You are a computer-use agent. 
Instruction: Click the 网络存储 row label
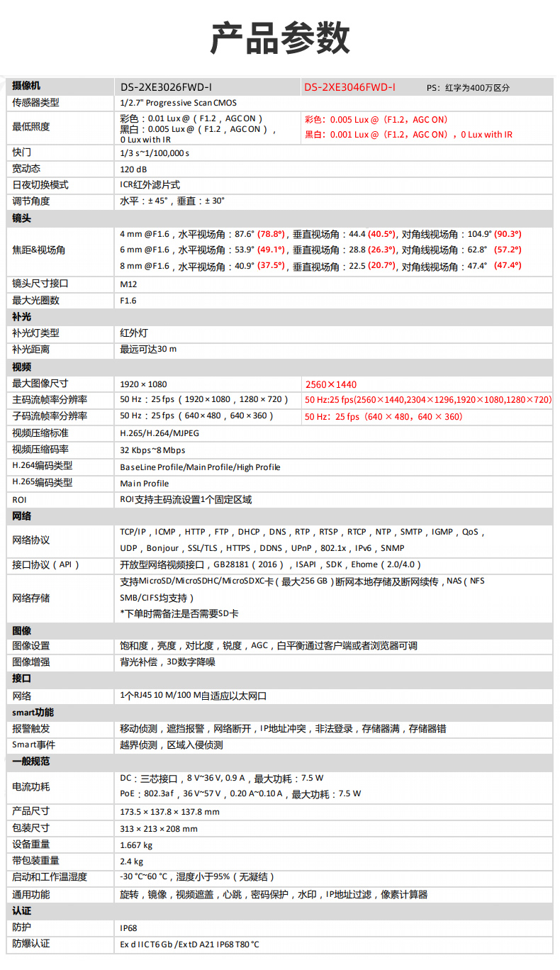(x=31, y=598)
